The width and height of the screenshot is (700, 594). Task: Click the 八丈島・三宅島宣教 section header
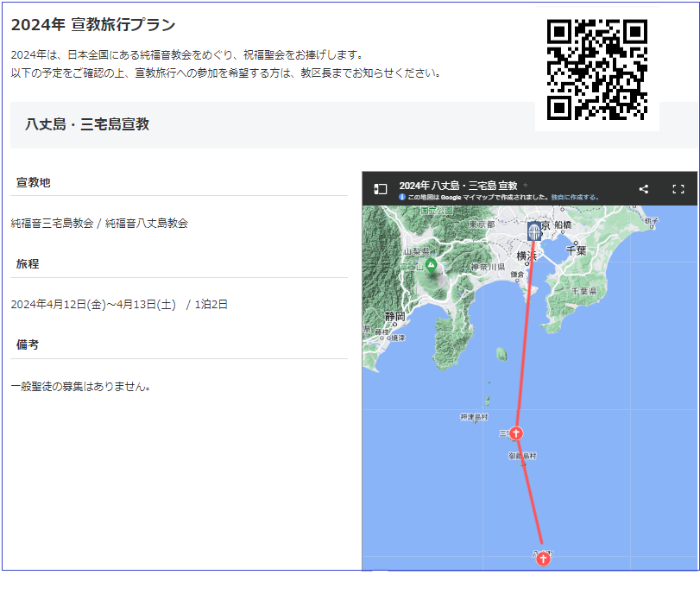(87, 124)
